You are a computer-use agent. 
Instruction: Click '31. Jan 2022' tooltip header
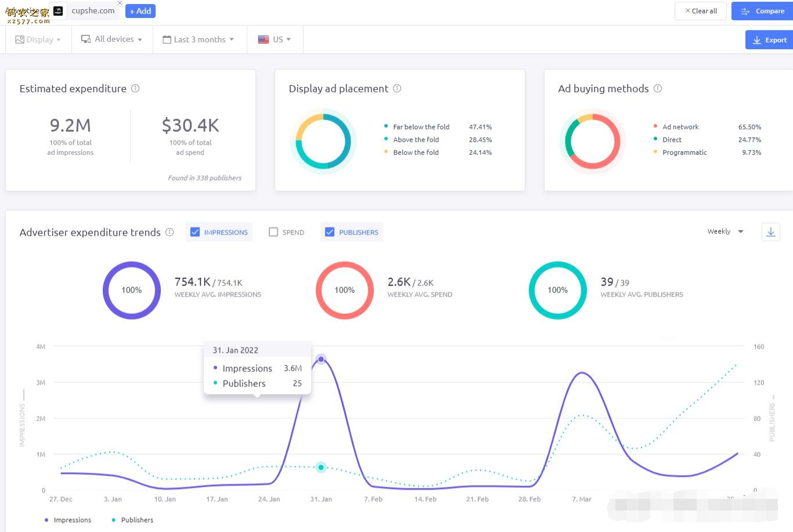coord(235,350)
